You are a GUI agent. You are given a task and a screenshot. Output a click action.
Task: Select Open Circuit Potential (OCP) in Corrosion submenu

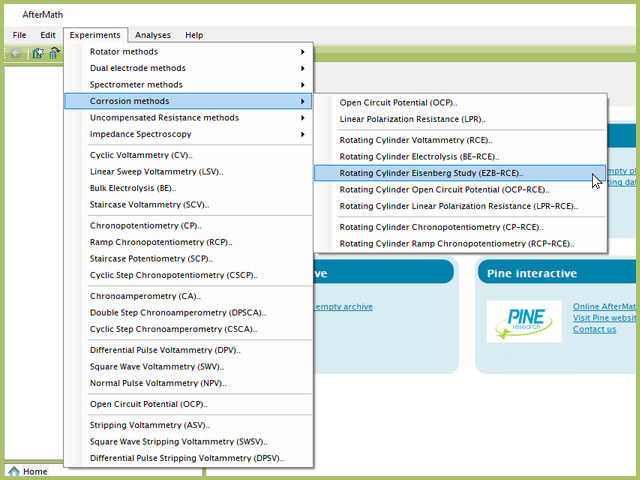[x=460, y=103]
